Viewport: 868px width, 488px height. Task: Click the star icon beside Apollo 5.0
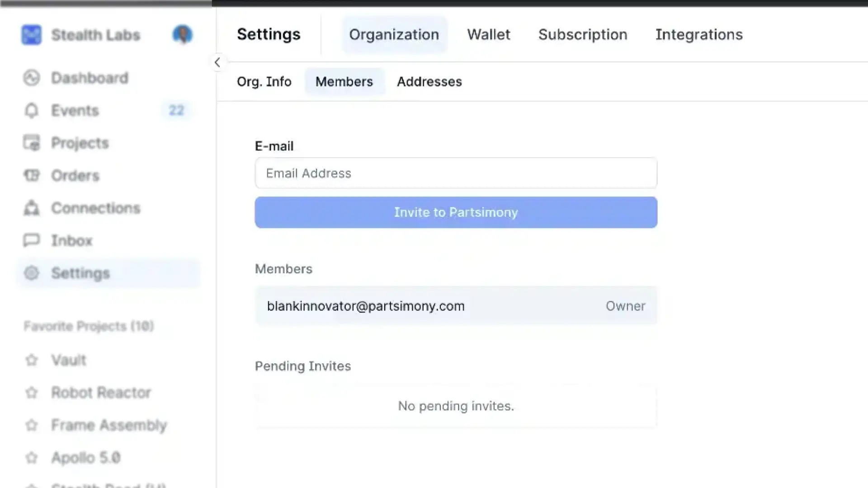(x=32, y=458)
